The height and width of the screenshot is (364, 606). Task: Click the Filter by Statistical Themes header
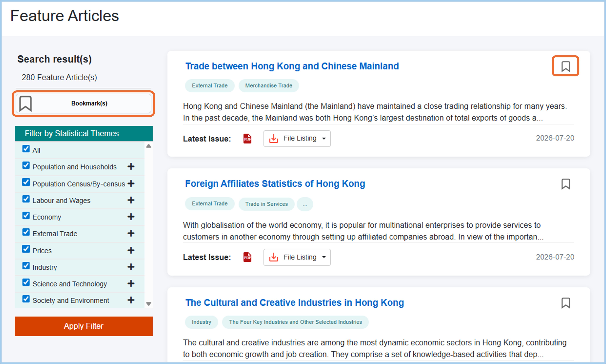[x=84, y=133]
